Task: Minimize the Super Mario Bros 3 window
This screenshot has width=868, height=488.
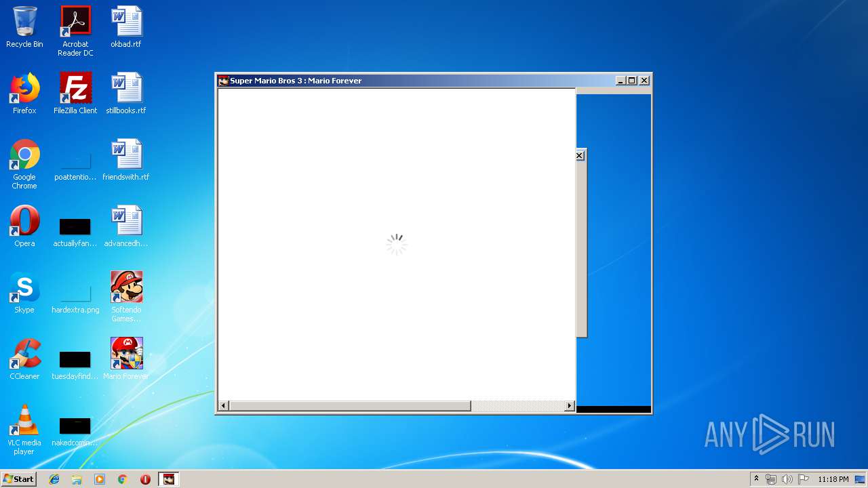Action: click(620, 81)
